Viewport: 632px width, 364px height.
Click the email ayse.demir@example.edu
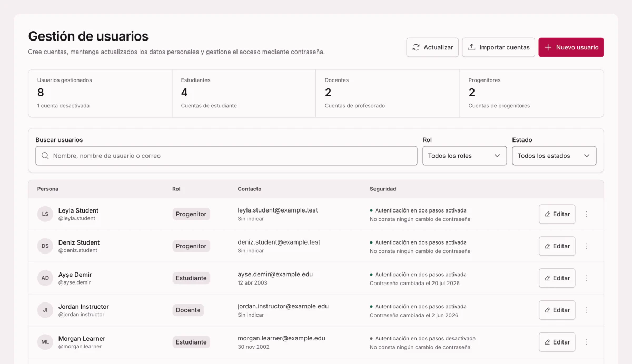(x=275, y=275)
